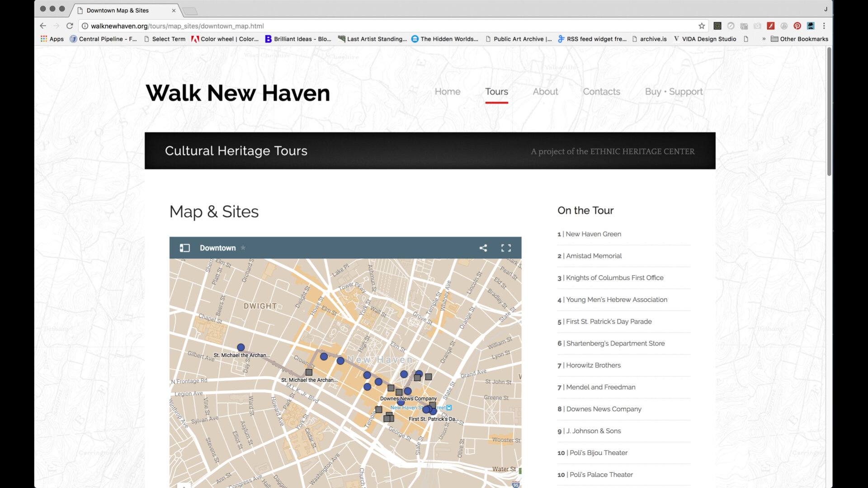Go back to the previous page
Screen dimensions: 868x488
(x=43, y=26)
